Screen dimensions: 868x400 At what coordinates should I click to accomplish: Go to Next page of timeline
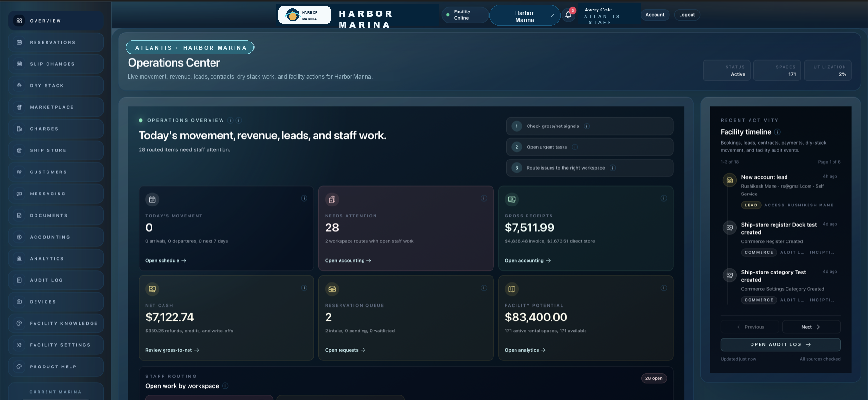[811, 327]
